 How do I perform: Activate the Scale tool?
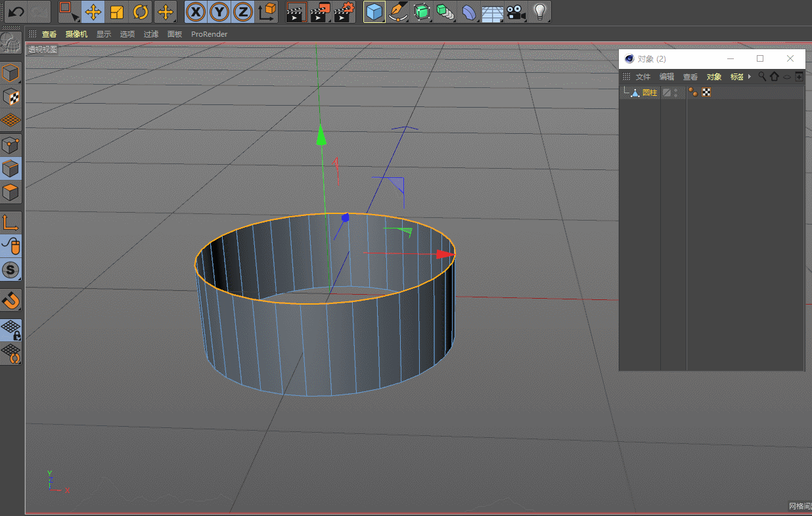[117, 12]
